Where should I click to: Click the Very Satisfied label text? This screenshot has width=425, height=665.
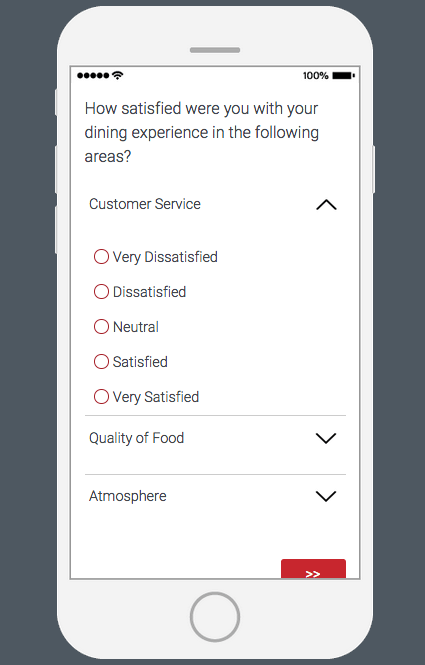pos(156,397)
